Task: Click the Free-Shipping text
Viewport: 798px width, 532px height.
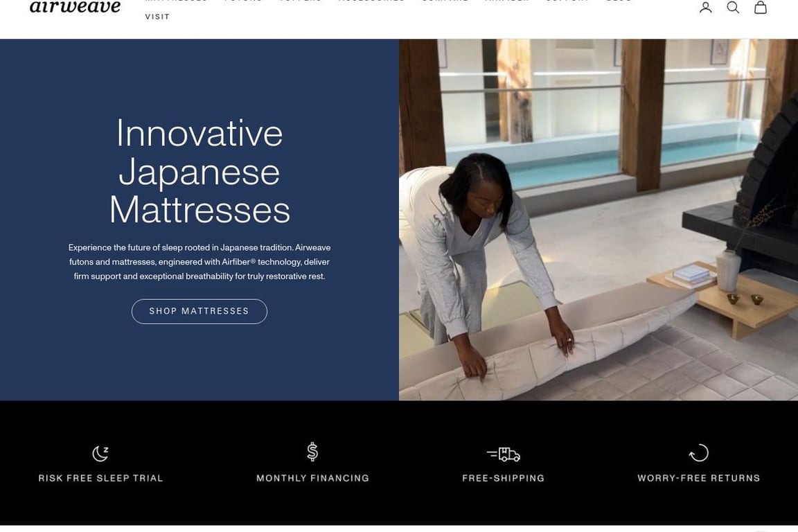Action: tap(504, 478)
